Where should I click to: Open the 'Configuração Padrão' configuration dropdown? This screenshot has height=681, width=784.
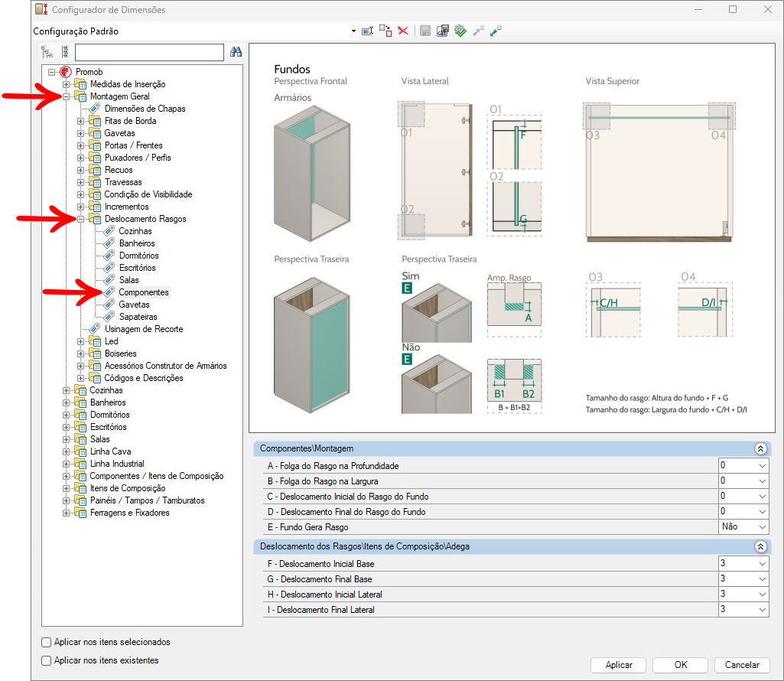tap(353, 31)
